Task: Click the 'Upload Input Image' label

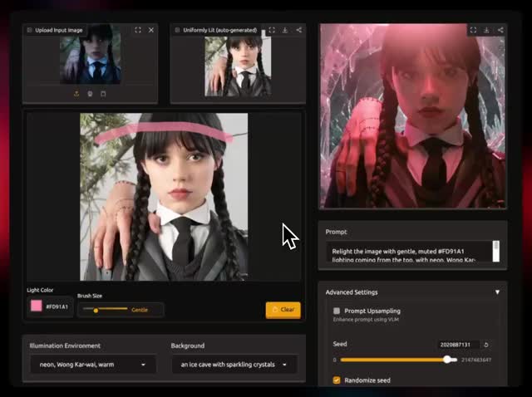Action: click(x=59, y=30)
